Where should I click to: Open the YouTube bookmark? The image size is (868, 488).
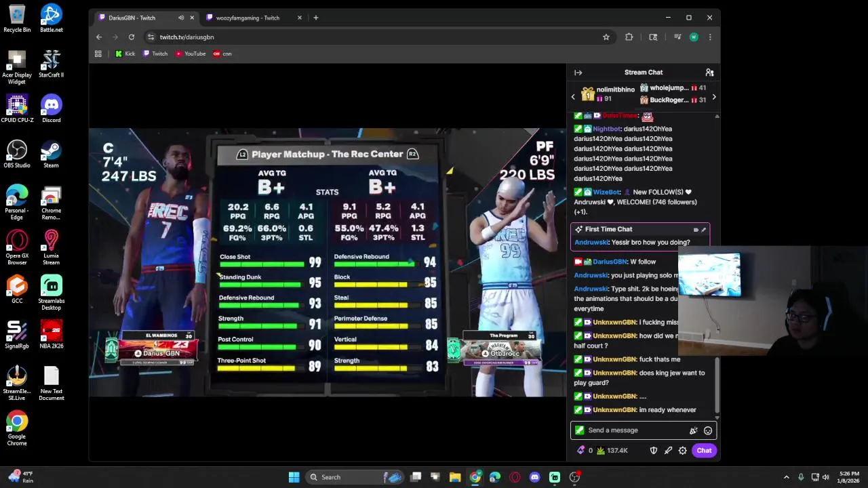[191, 54]
